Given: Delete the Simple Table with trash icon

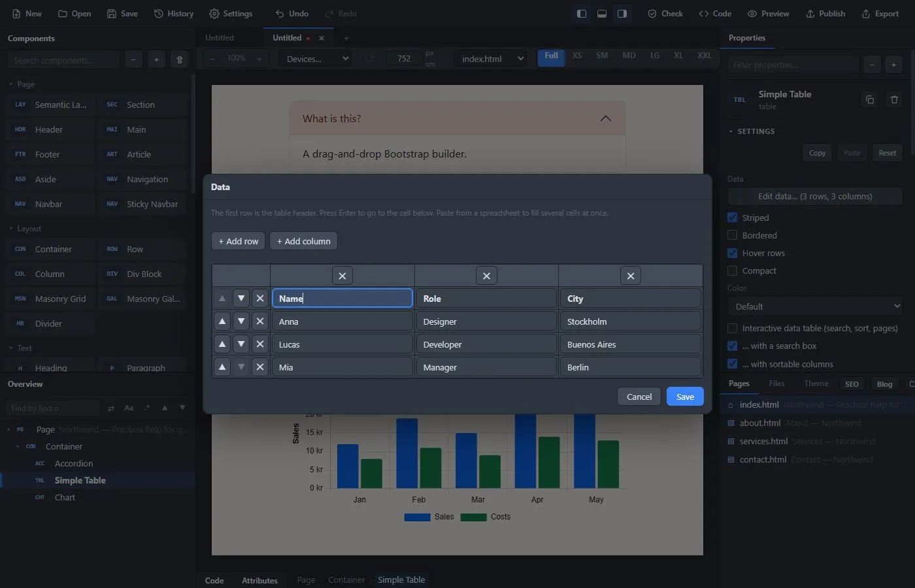Looking at the screenshot, I should tap(894, 100).
